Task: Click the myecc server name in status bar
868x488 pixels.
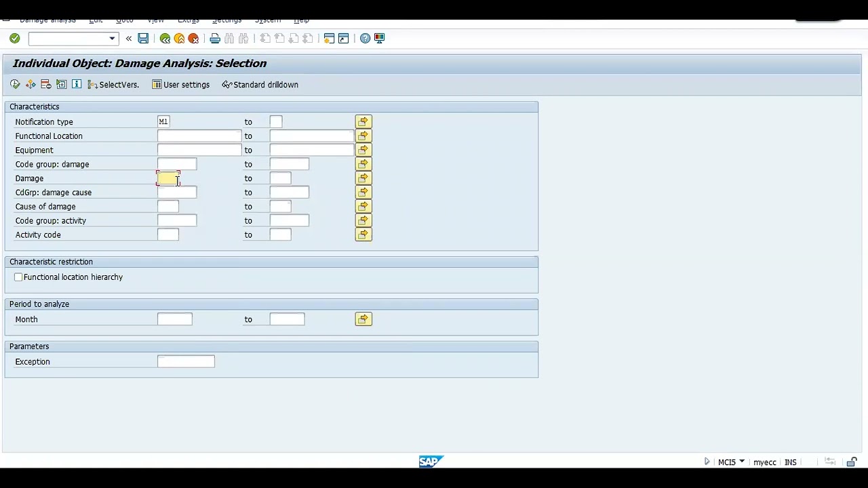Action: [764, 462]
